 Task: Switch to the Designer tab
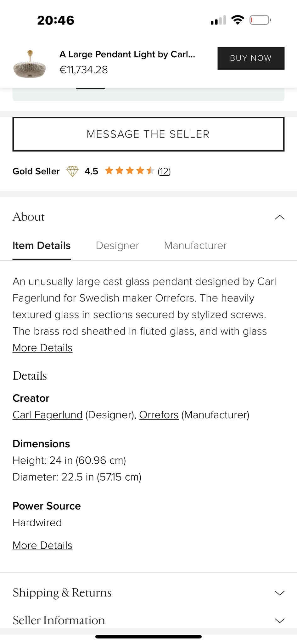pos(117,246)
